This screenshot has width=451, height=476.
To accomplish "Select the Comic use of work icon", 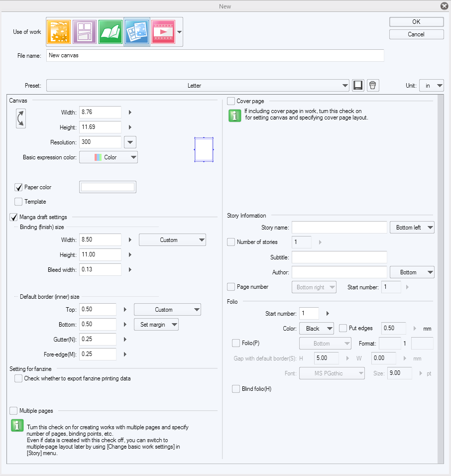I will coord(85,31).
